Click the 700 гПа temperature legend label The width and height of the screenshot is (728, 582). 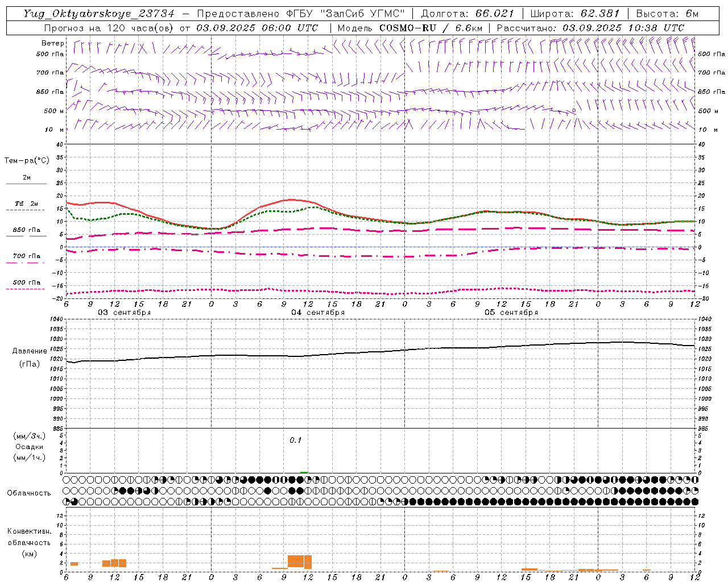coord(27,256)
